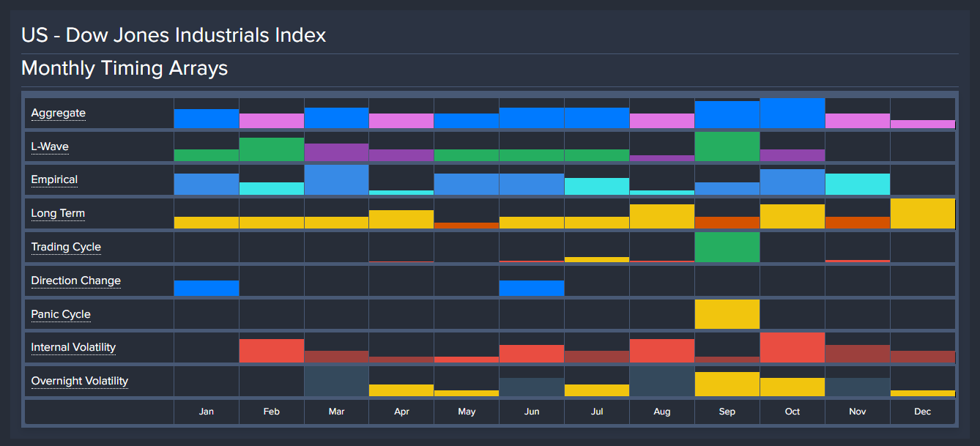Viewport: 980px width, 446px height.
Task: Click the tall blue Aggregate bar in Oct
Action: coord(792,113)
